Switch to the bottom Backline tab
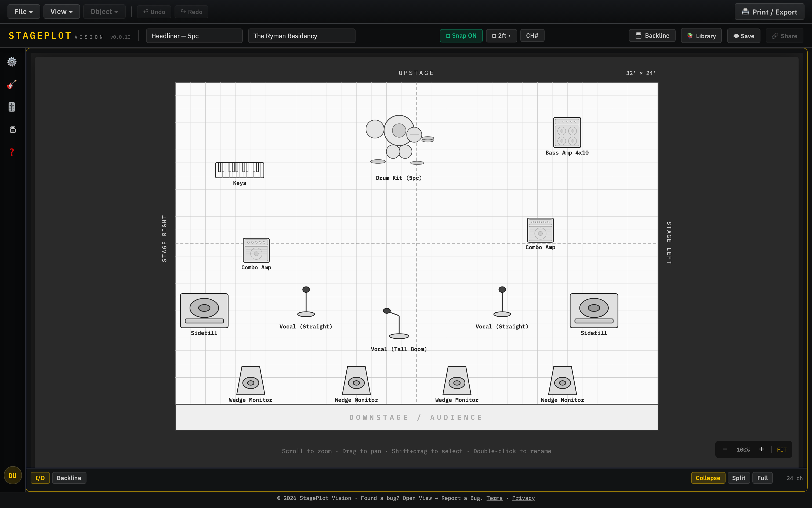This screenshot has height=508, width=812. tap(69, 478)
